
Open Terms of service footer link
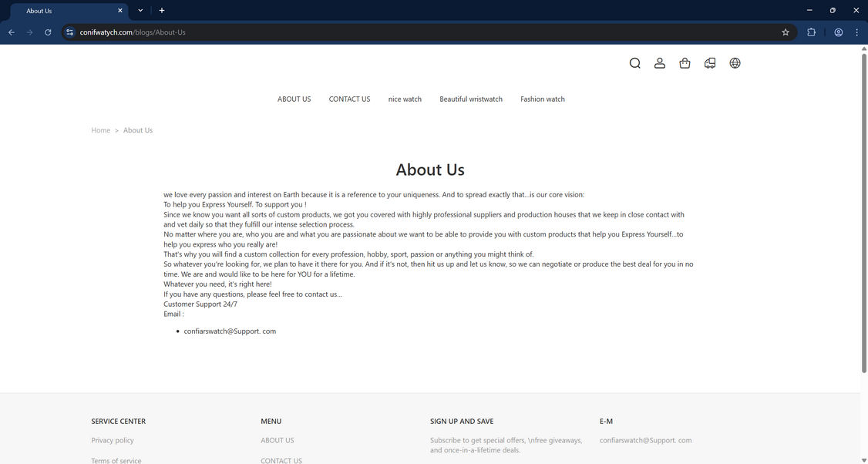[x=116, y=460]
